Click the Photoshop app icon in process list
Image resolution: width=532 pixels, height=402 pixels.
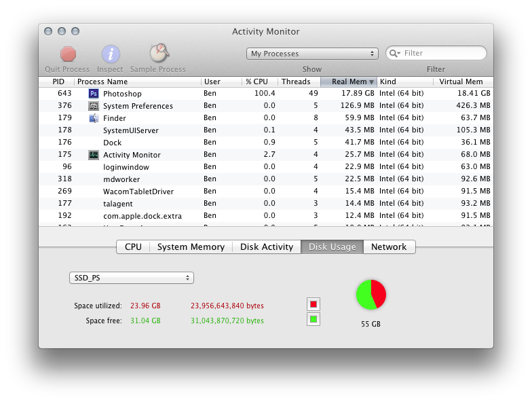pyautogui.click(x=94, y=94)
